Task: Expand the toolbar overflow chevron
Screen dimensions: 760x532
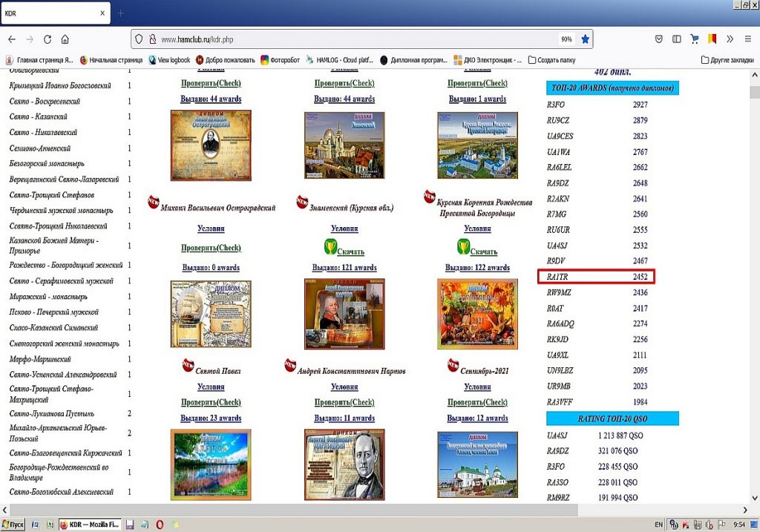Action: (730, 39)
